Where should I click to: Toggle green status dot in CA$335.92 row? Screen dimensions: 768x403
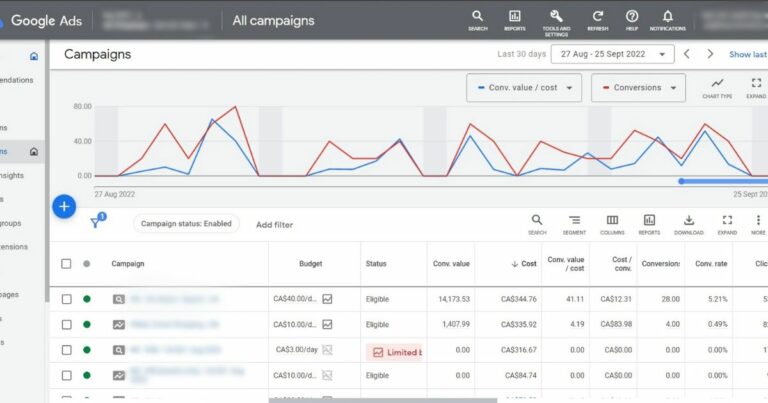[87, 324]
